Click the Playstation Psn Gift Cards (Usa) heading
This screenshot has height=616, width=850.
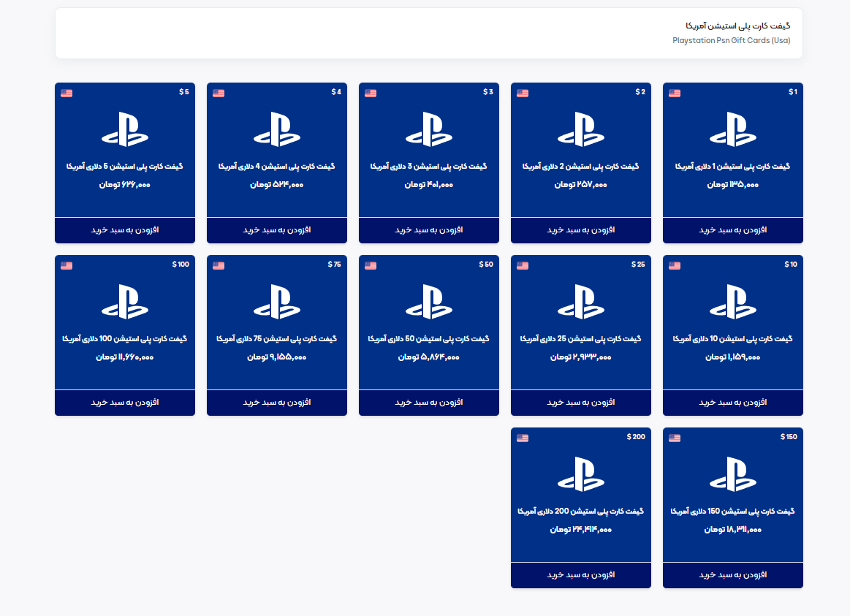point(731,40)
